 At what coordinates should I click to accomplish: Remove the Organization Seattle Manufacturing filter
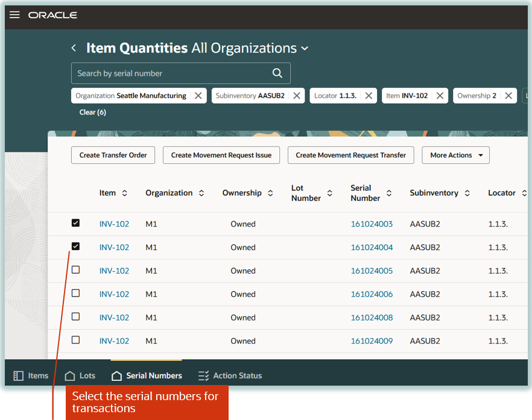click(x=198, y=96)
